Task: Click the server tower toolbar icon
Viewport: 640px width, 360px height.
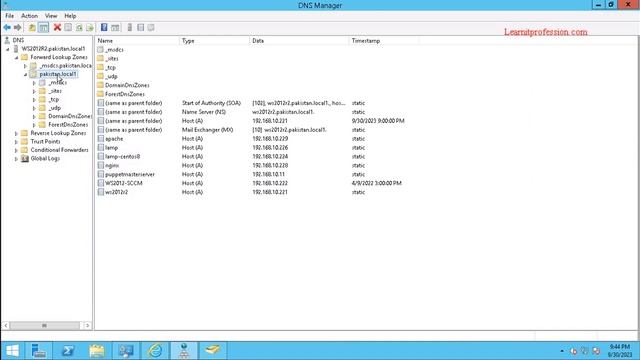Action: tap(130, 27)
